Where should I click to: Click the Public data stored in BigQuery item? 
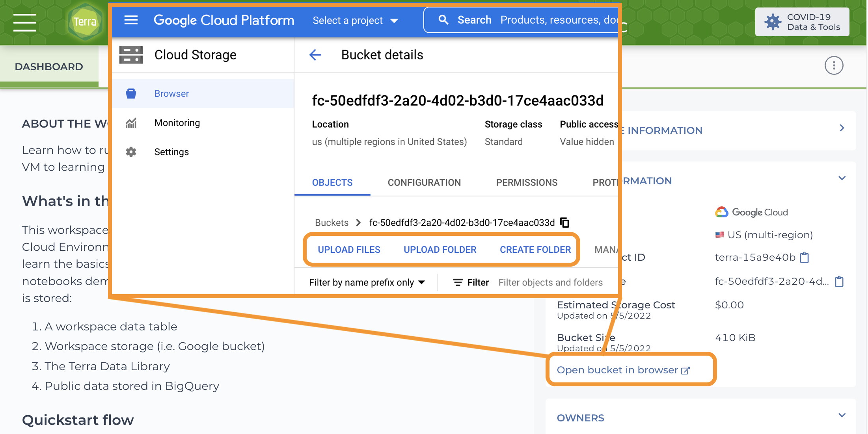[132, 386]
